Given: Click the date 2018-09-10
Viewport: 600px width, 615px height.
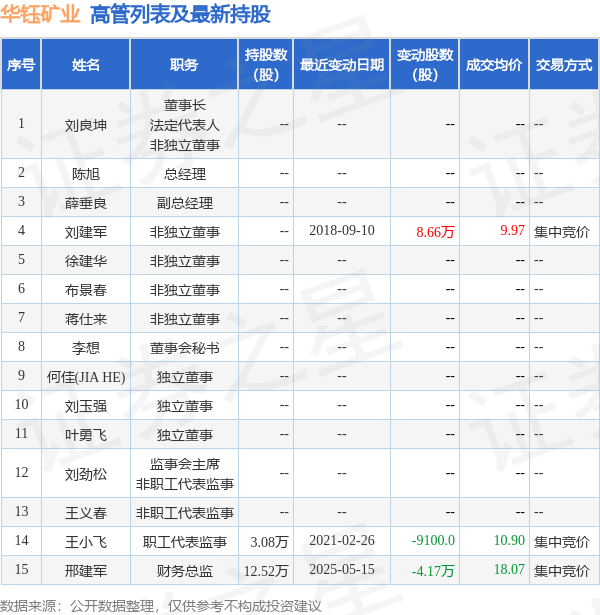Looking at the screenshot, I should [x=342, y=230].
